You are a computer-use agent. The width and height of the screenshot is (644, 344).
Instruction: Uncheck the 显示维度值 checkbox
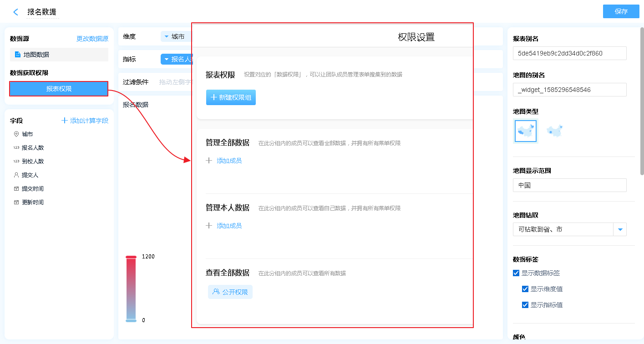[525, 289]
